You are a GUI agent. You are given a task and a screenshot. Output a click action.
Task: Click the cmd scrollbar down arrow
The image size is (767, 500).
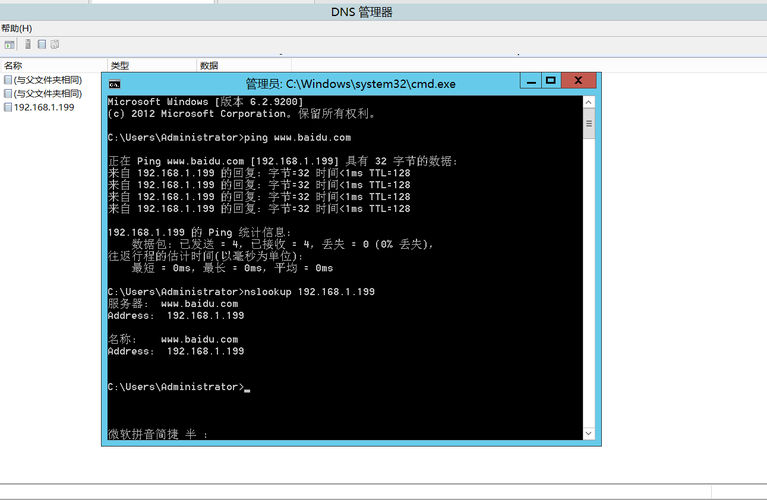(589, 433)
